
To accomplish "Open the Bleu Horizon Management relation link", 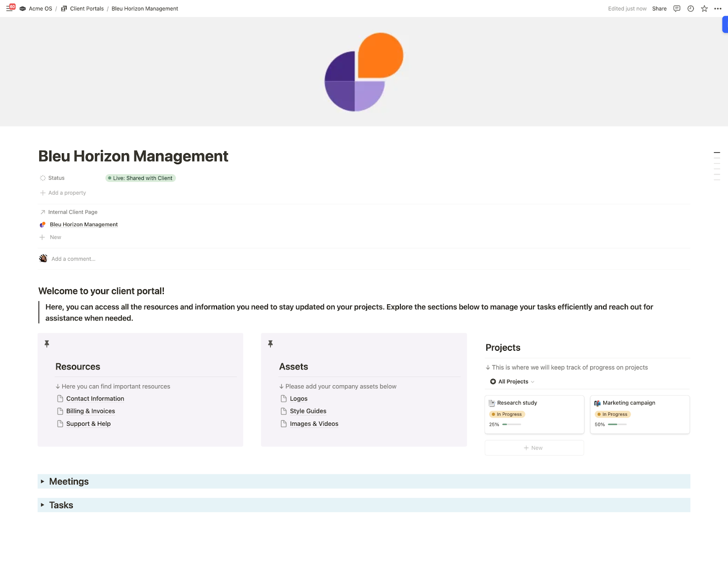I will tap(84, 225).
